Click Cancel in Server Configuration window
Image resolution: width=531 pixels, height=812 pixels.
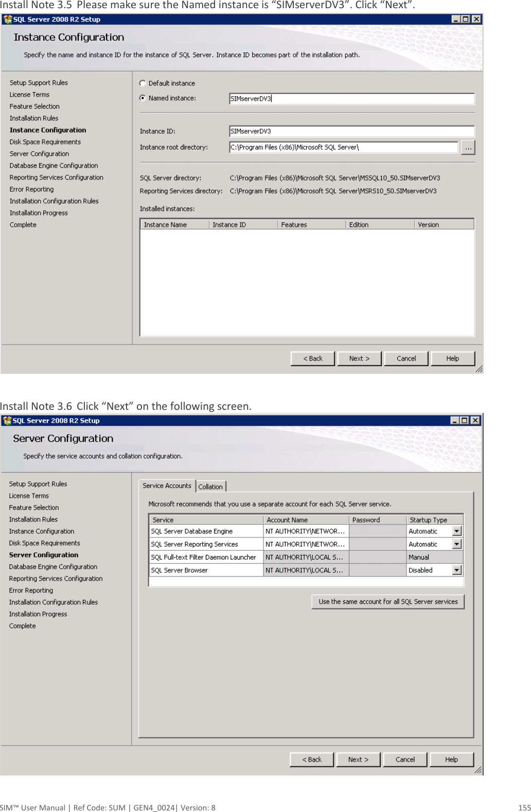click(405, 760)
